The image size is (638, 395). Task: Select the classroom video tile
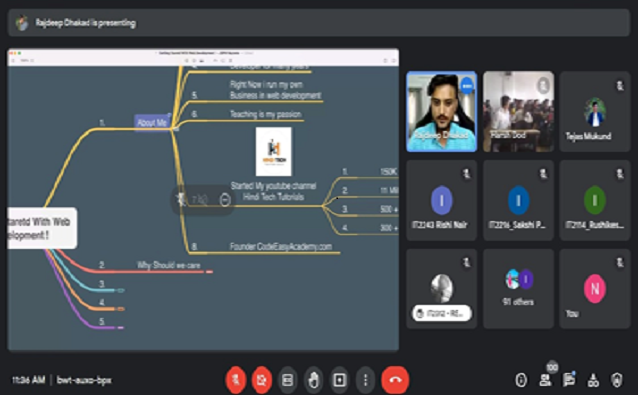pos(518,111)
